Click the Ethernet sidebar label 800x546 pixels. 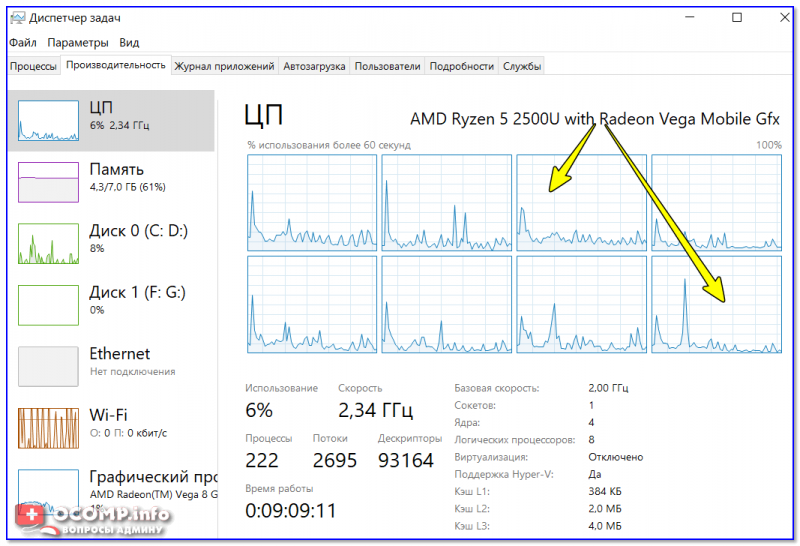point(119,354)
